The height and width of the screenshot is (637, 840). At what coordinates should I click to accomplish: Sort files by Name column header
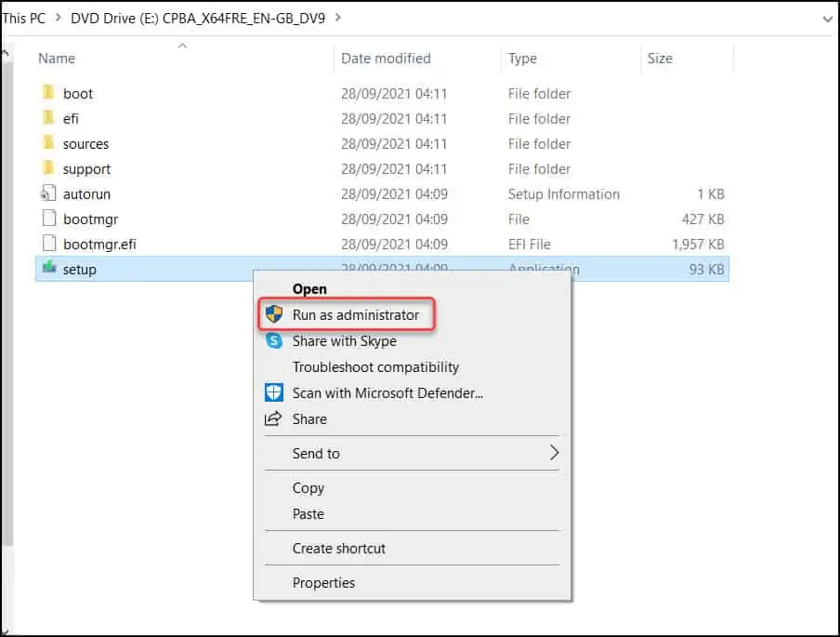click(57, 59)
